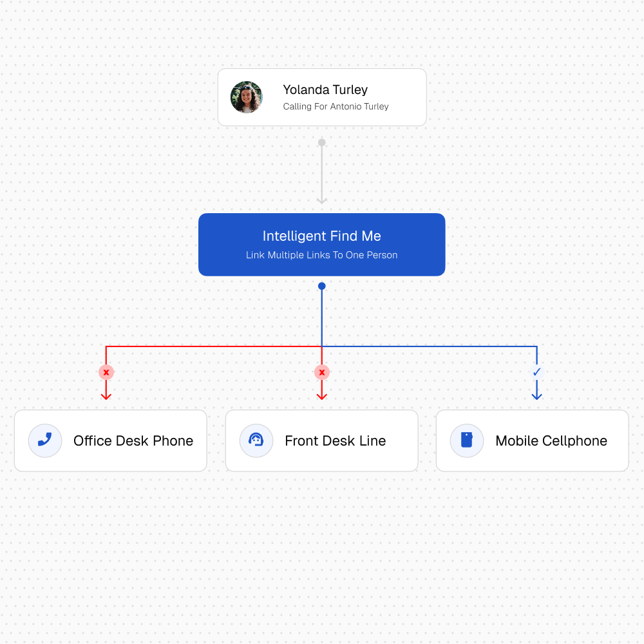This screenshot has height=644, width=644.
Task: Click Yolanda Turley's profile photo
Action: click(x=247, y=97)
